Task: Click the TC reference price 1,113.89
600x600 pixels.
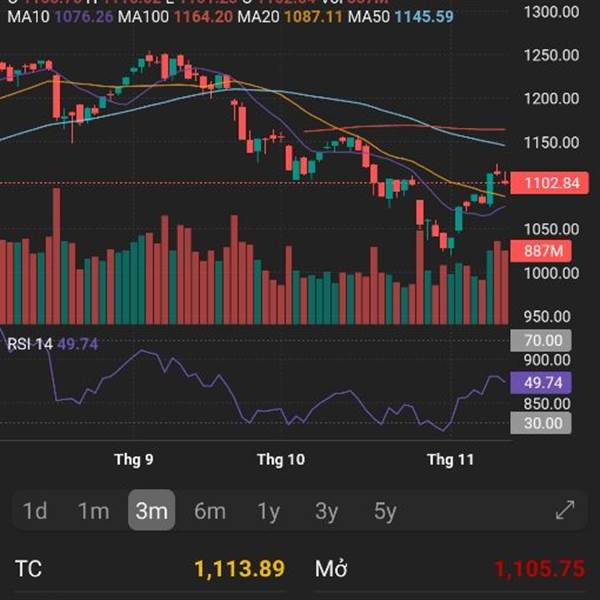Action: click(x=240, y=569)
